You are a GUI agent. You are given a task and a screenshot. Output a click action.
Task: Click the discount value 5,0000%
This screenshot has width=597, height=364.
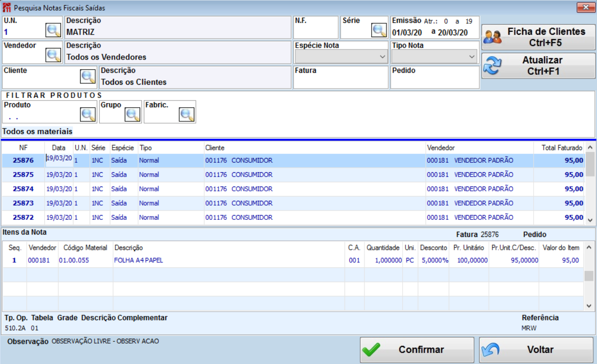tap(434, 260)
